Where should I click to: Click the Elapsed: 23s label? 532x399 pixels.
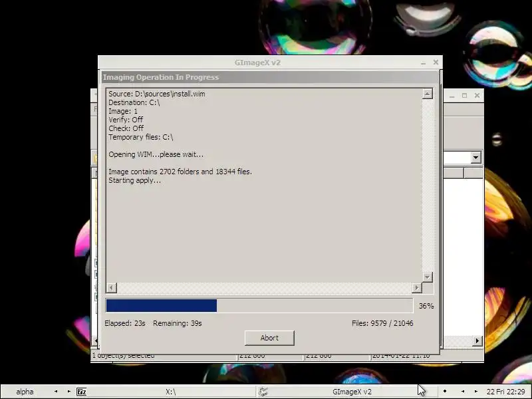click(x=125, y=323)
